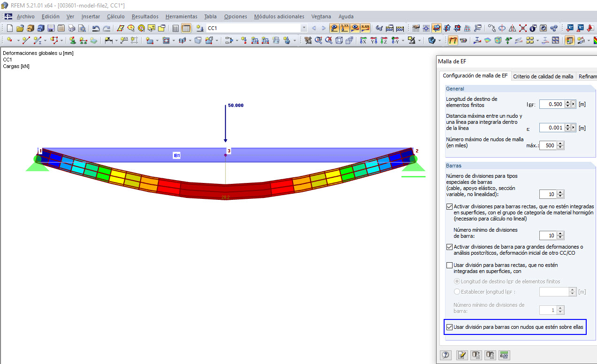
Task: Click the mirror tool icon
Action: pos(513,28)
